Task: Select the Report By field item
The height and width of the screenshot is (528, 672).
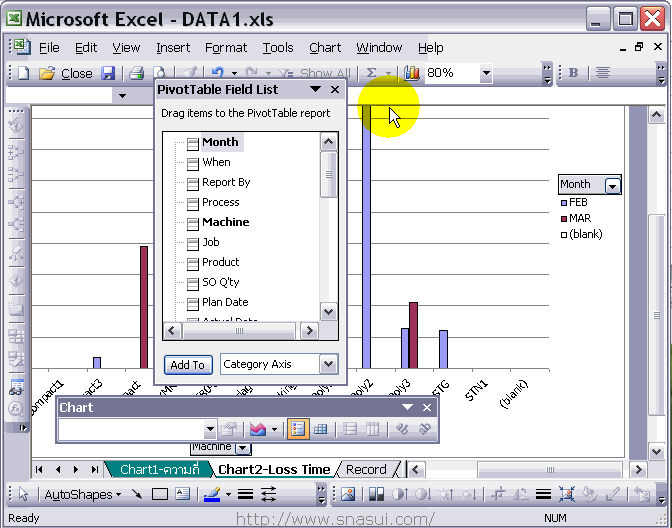Action: [x=226, y=182]
